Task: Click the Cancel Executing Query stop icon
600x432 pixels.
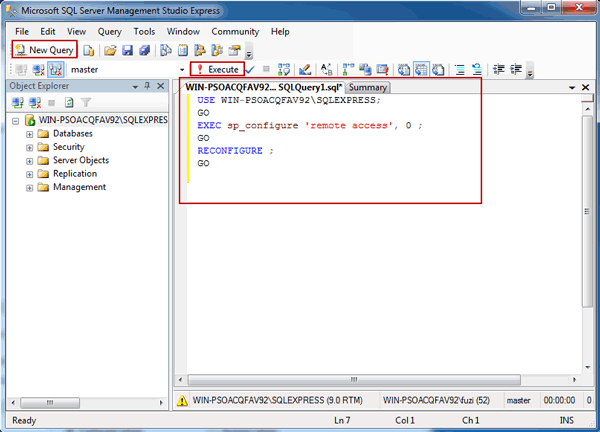Action: click(266, 69)
